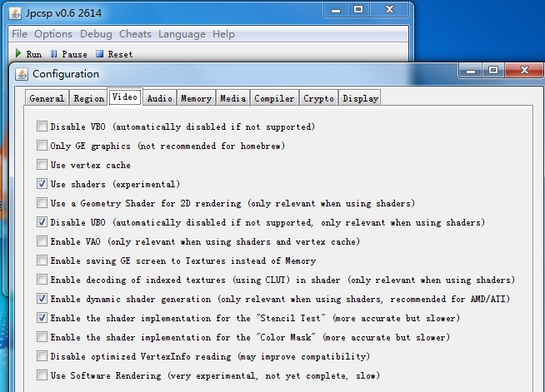
Task: Check Only GE graphics option
Action: click(42, 146)
